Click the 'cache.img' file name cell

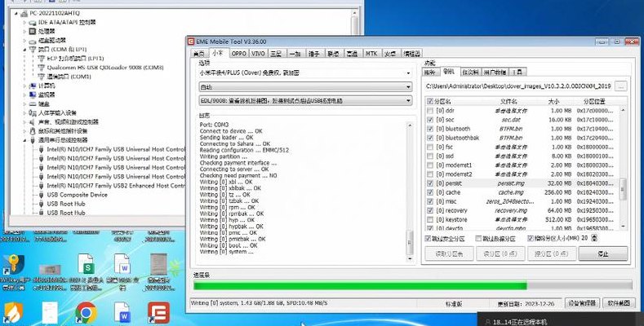point(511,192)
